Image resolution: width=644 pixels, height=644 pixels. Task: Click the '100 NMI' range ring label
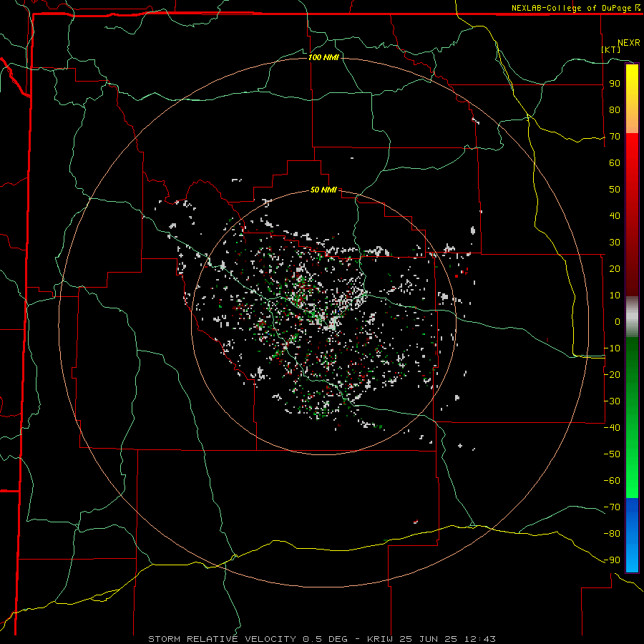pyautogui.click(x=323, y=57)
